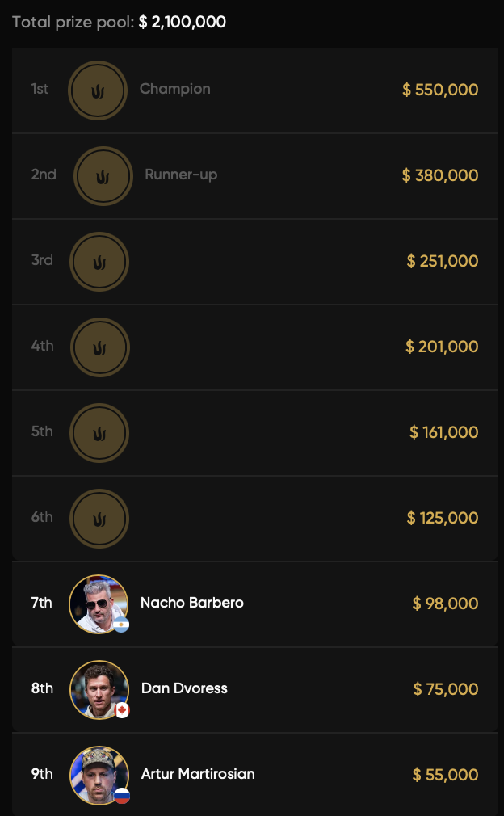Open Dan Dvoress's profile photo
The height and width of the screenshot is (816, 504).
click(99, 688)
